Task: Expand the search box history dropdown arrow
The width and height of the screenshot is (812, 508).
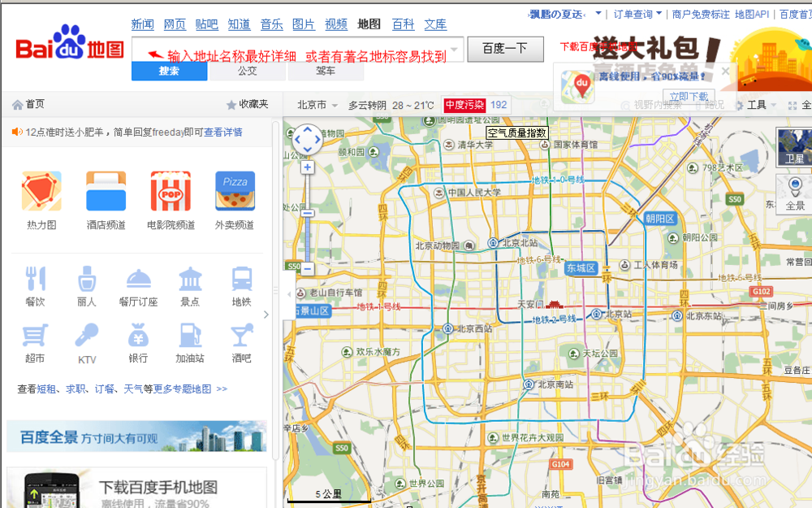Action: pos(454,50)
